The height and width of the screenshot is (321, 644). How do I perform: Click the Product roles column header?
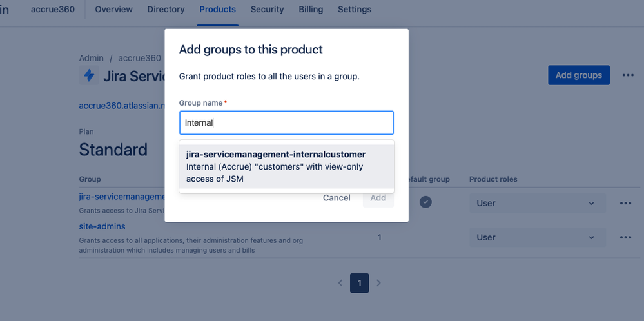(493, 179)
